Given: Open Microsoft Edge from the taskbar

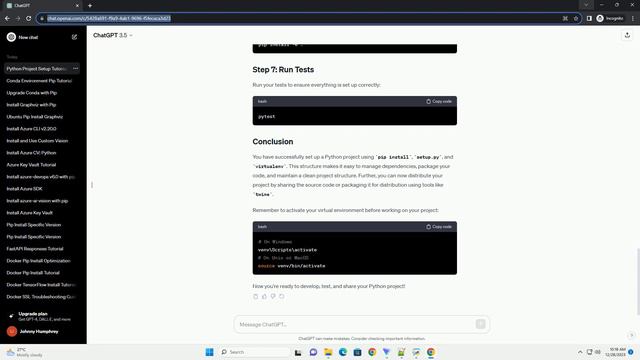Looking at the screenshot, I should [x=343, y=352].
